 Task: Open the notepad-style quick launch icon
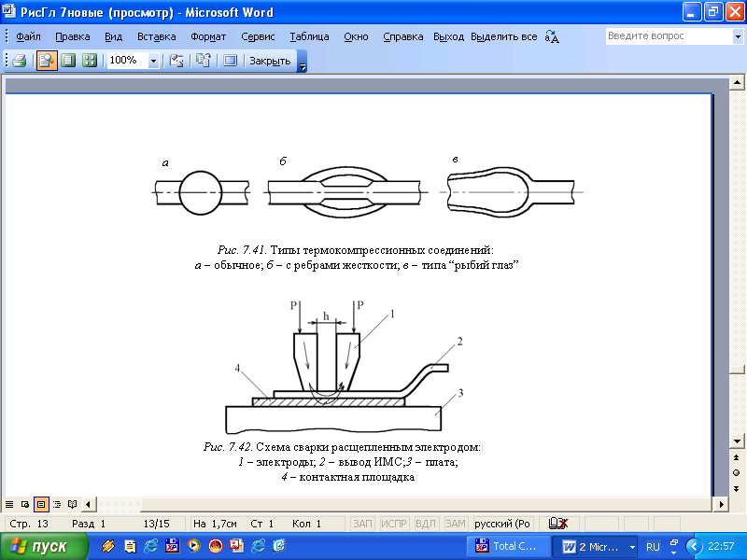coord(130,546)
